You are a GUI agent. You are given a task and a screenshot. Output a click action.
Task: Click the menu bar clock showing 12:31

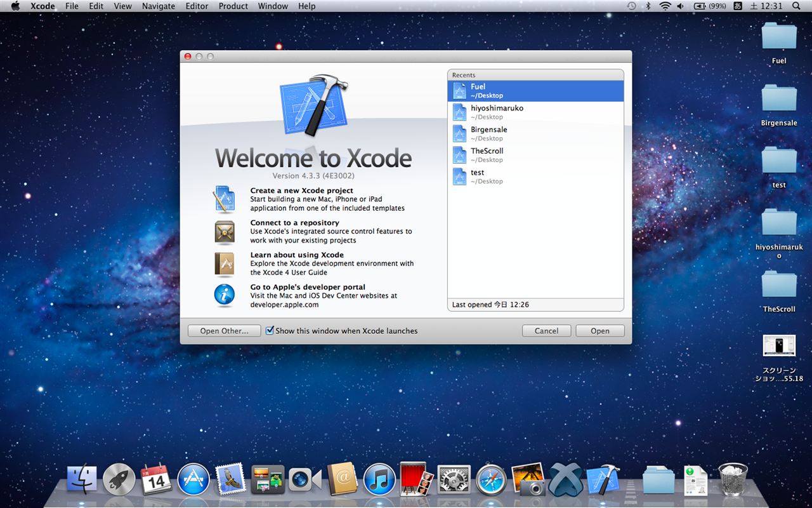(766, 6)
